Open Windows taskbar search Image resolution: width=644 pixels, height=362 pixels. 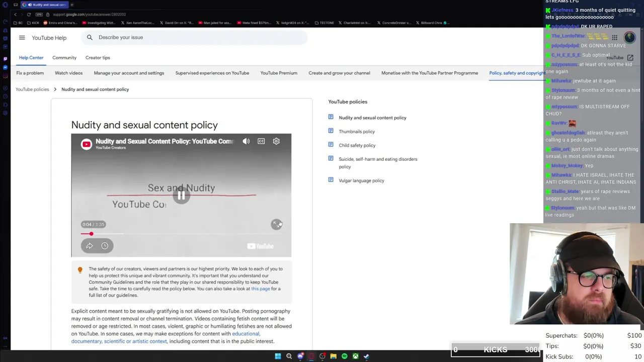289,356
